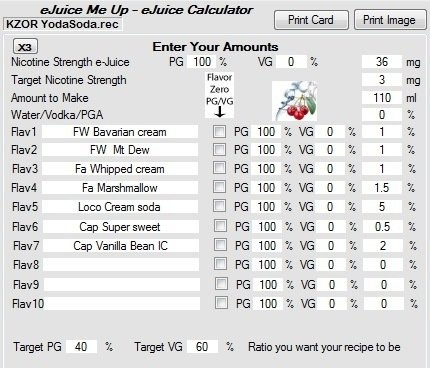Click the Water/Vodka/PGA percentage field
Screen dimensions: 430x368
coord(382,115)
